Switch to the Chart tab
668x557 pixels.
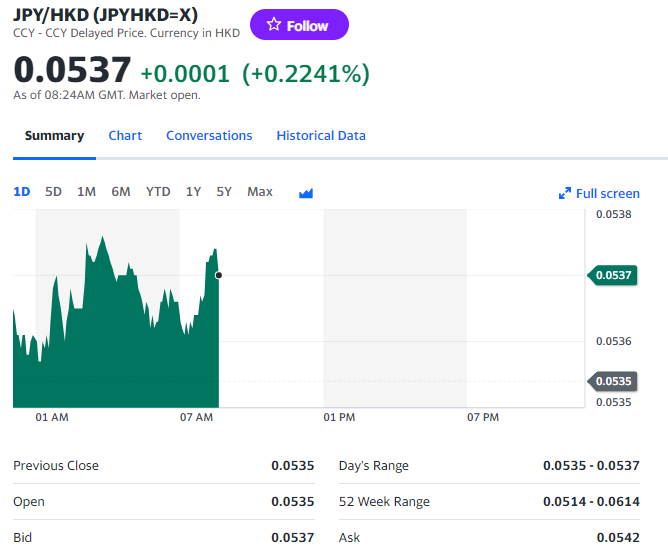[x=125, y=136]
